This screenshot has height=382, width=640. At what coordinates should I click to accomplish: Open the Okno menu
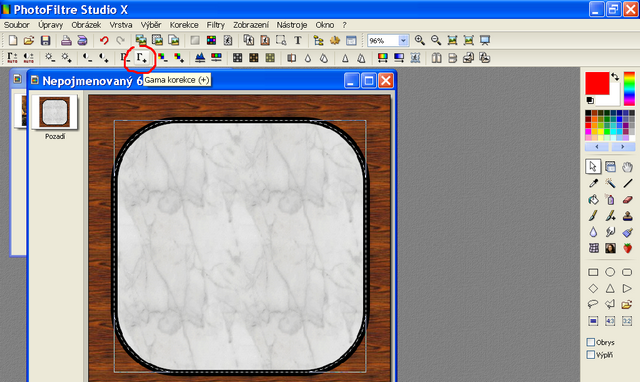coord(324,25)
